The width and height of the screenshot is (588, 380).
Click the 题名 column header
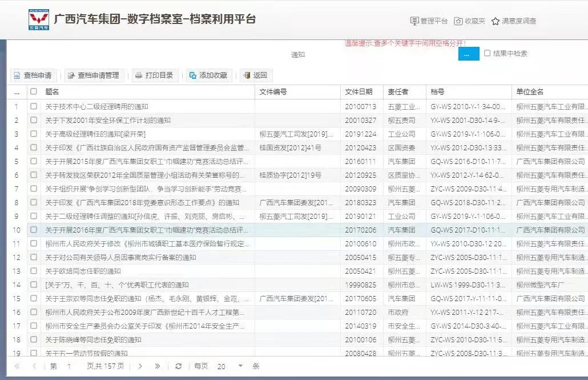53,91
